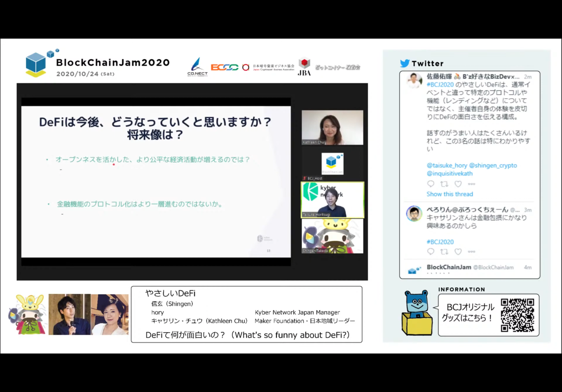
Task: Open 佐藤佑輝 profile avatar in tweet
Action: tap(414, 80)
